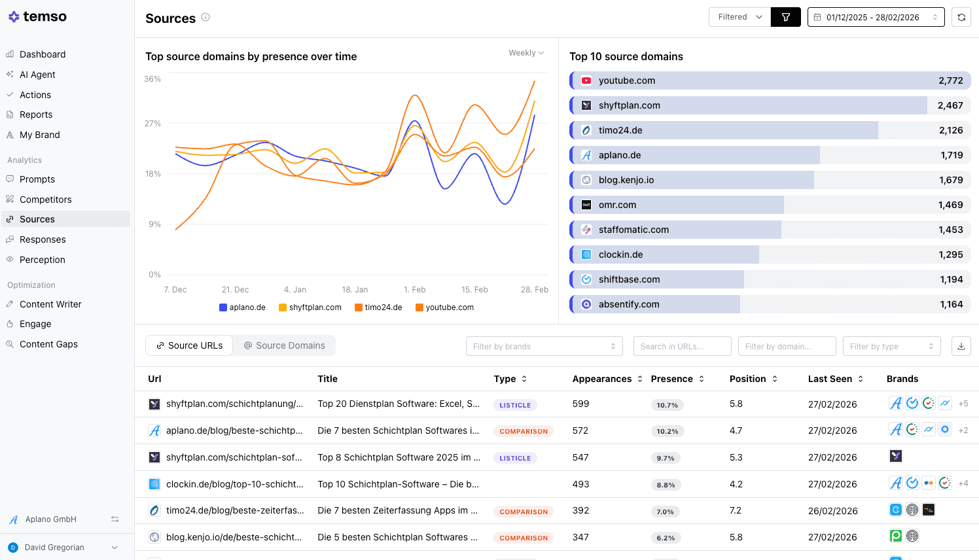Switch to the Source Domains tab
Image resolution: width=979 pixels, height=560 pixels.
(x=284, y=345)
